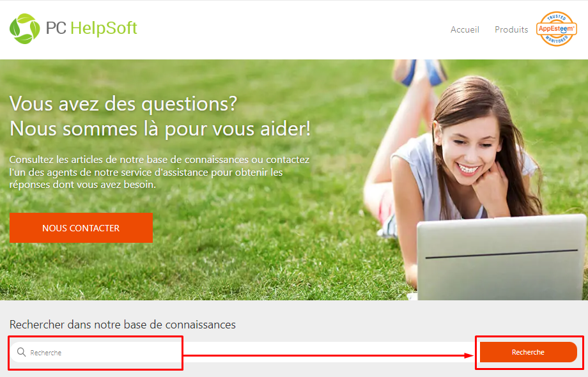The image size is (588, 377).
Task: Click the orange Recherche button
Action: (x=528, y=352)
